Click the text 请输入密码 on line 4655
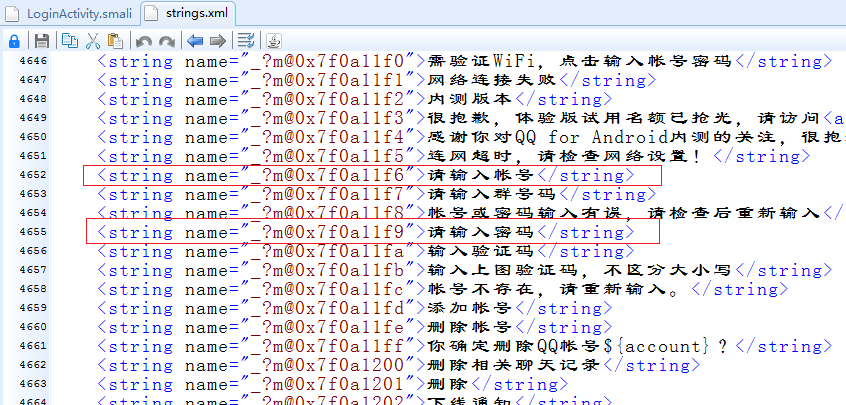 (x=481, y=232)
